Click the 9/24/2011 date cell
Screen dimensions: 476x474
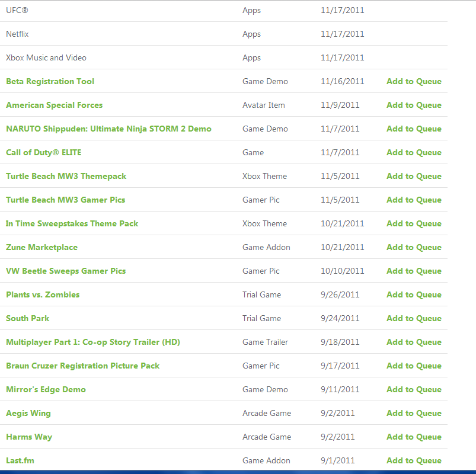[x=340, y=318]
